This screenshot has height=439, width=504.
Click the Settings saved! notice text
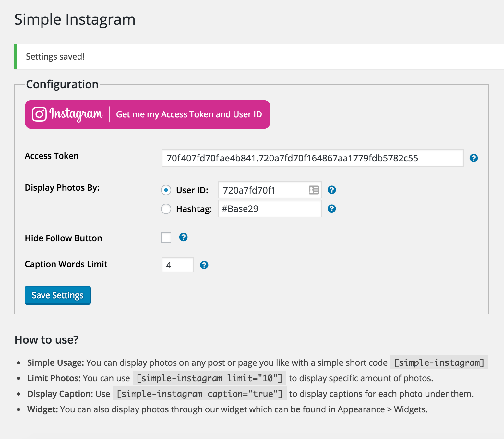(x=55, y=57)
